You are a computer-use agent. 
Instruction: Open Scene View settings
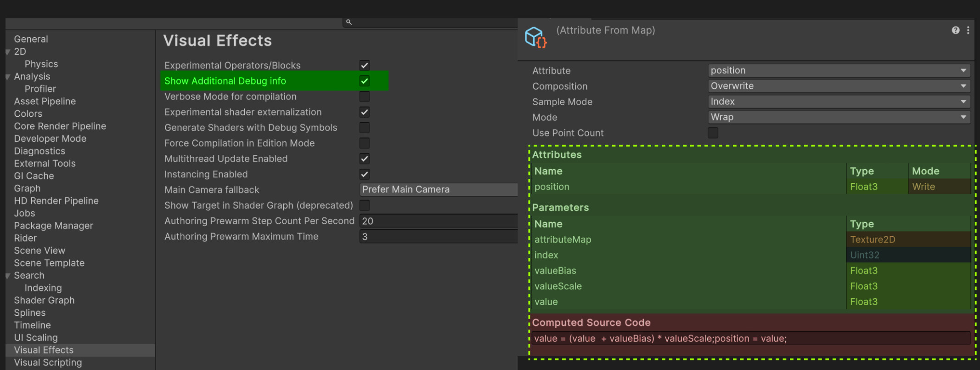39,250
